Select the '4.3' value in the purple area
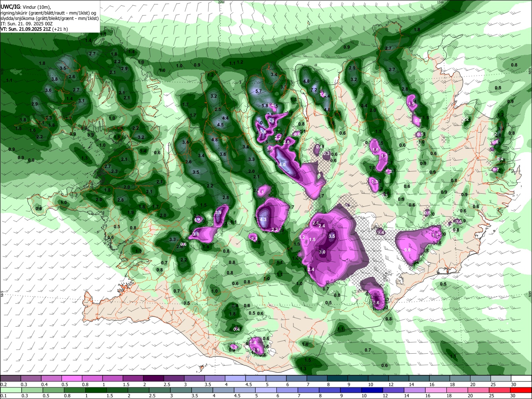The width and height of the screenshot is (532, 399). point(263,219)
